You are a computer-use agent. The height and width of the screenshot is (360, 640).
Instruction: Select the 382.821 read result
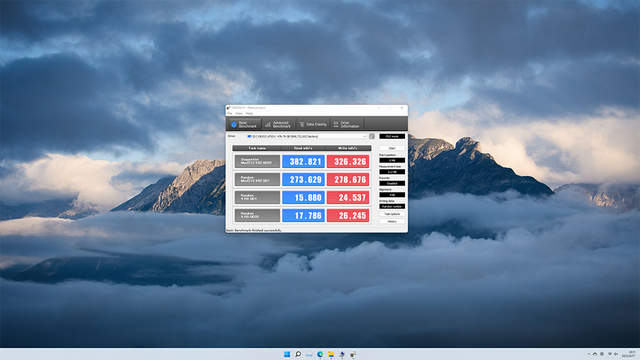coord(303,161)
